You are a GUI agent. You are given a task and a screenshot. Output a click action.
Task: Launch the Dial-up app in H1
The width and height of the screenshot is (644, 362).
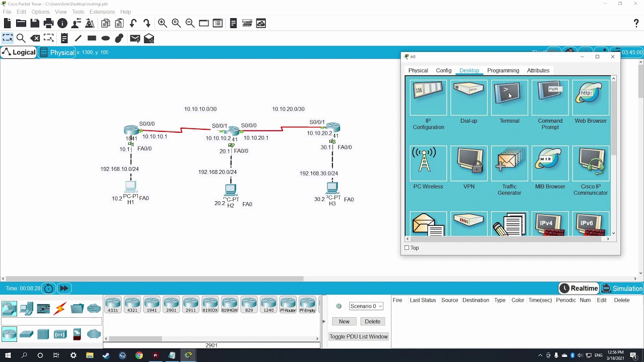[x=469, y=103]
